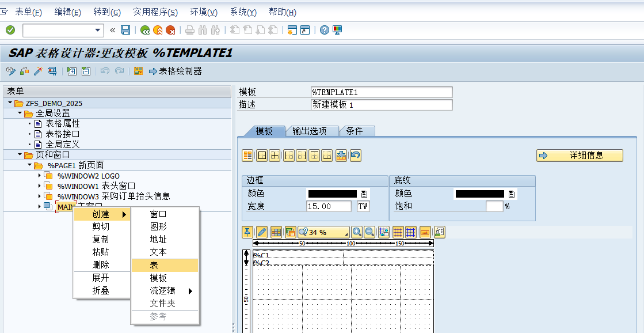Toggle the orange grid display icon
The image size is (644, 333).
point(397,232)
